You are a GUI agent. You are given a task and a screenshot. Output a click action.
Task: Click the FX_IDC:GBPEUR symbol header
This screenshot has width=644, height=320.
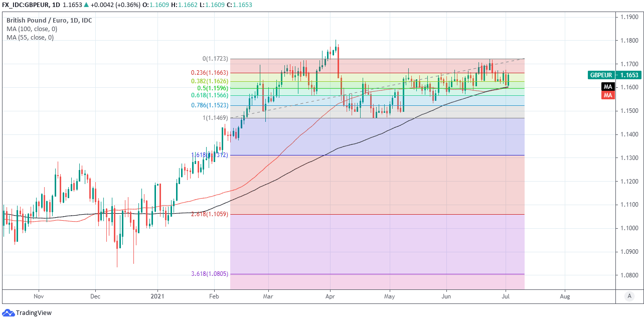point(27,5)
